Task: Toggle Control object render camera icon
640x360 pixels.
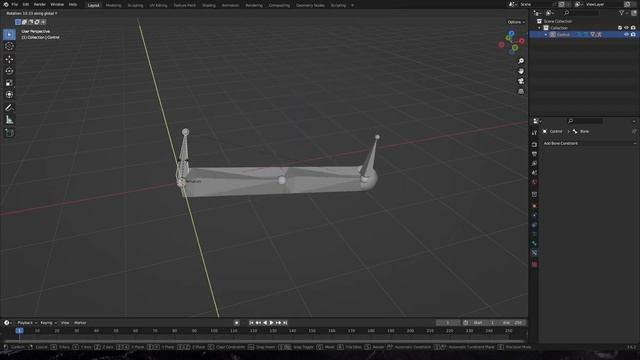Action: point(633,35)
